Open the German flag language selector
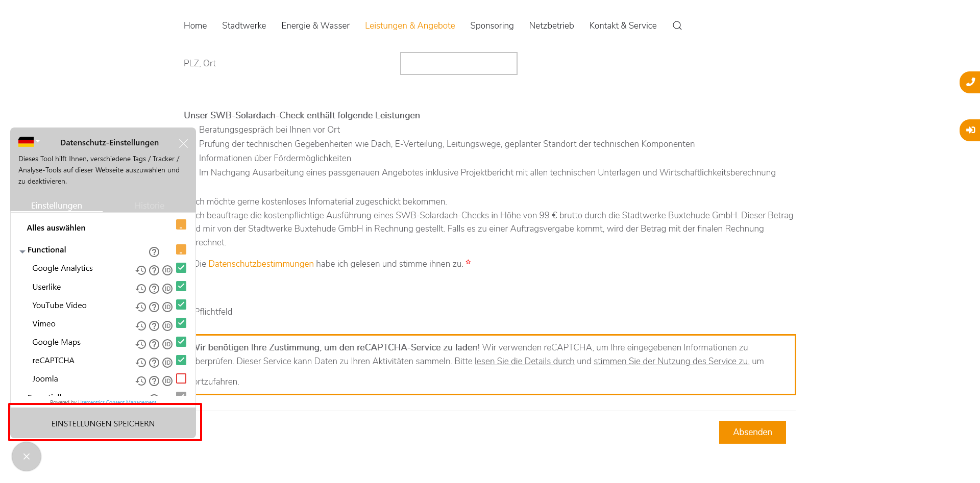This screenshot has height=483, width=980. coord(29,142)
